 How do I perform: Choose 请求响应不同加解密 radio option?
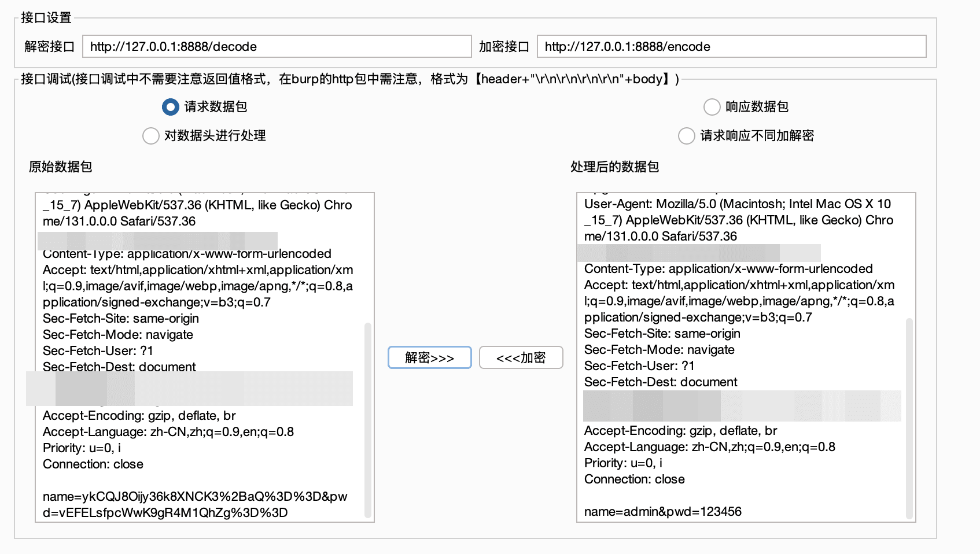point(686,136)
